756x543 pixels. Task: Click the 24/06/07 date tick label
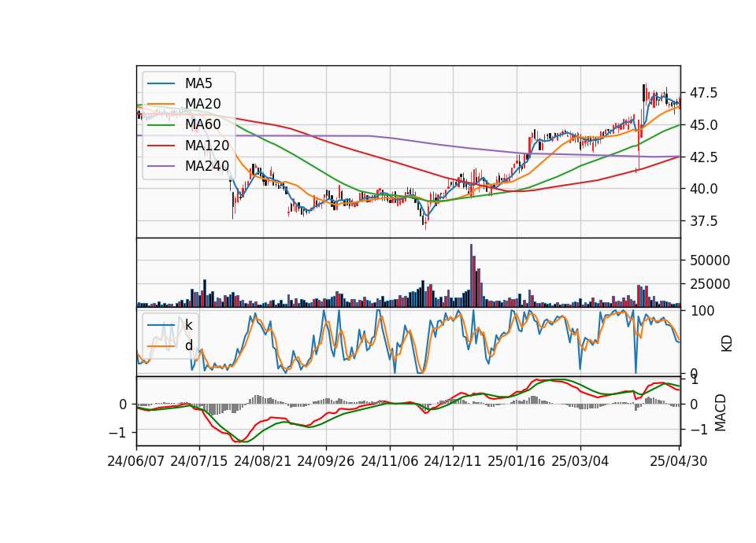click(x=136, y=461)
